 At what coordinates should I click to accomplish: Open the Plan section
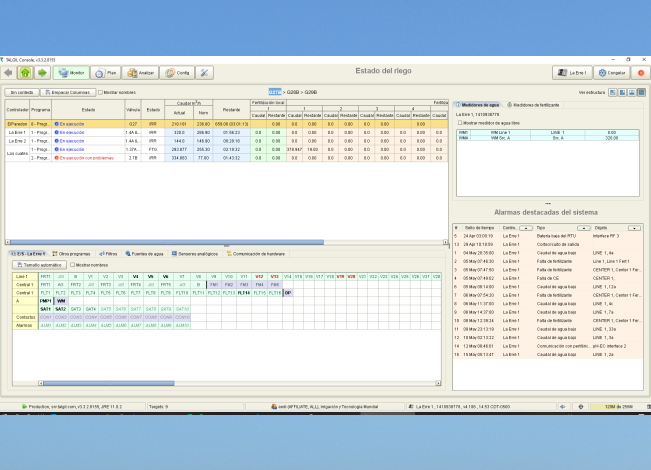[x=107, y=73]
